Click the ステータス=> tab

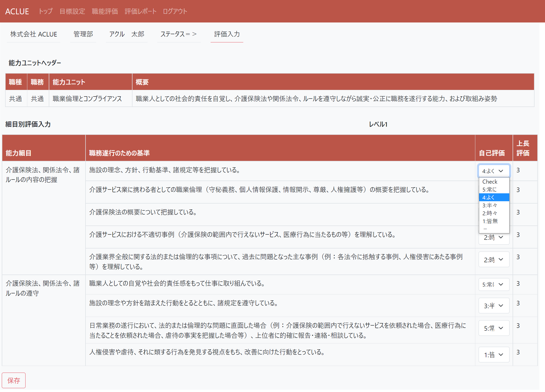click(x=178, y=34)
